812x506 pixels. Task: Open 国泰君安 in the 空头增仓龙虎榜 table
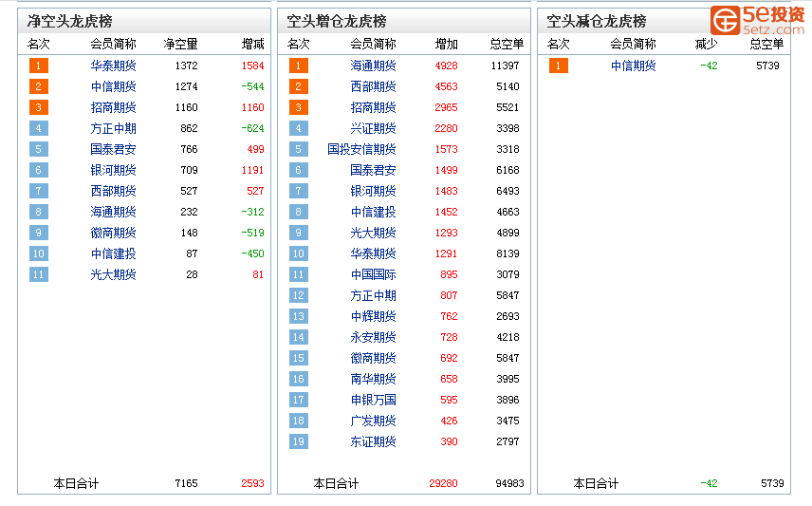373,170
